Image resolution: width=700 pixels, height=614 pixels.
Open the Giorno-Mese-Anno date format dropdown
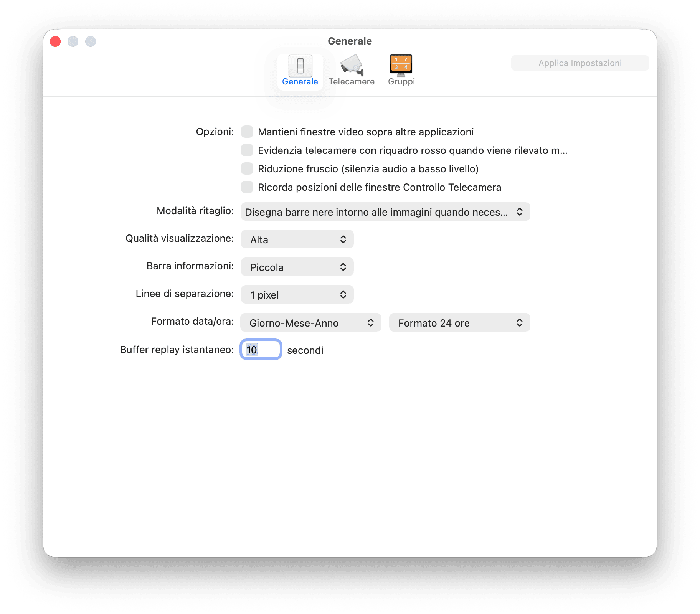point(311,323)
